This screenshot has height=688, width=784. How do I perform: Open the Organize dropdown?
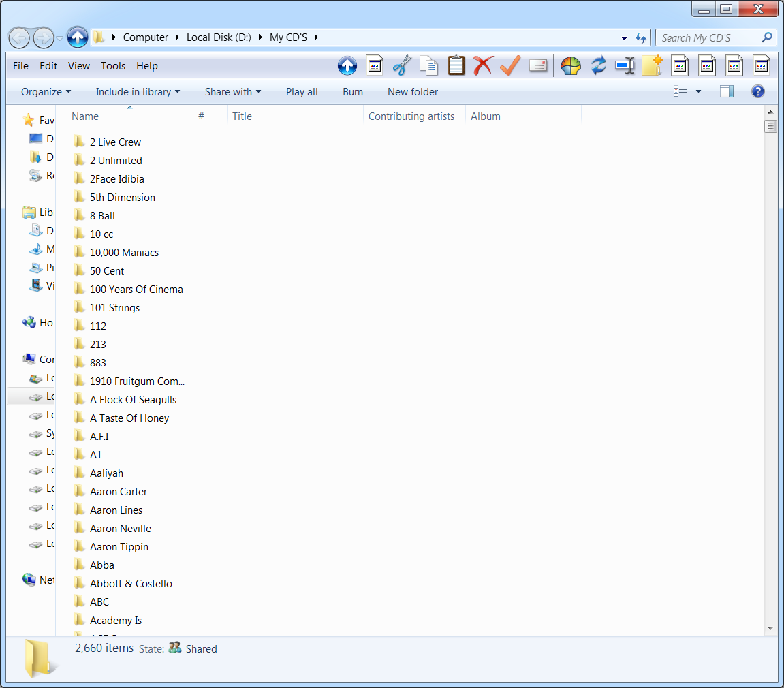46,91
